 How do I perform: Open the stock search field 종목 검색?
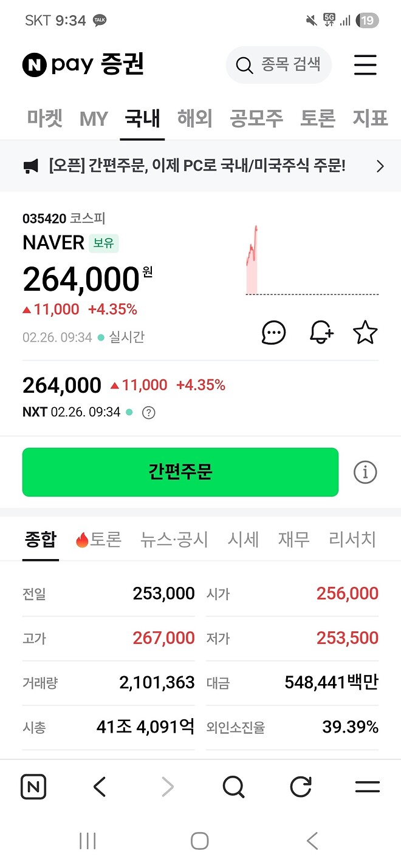[x=279, y=65]
